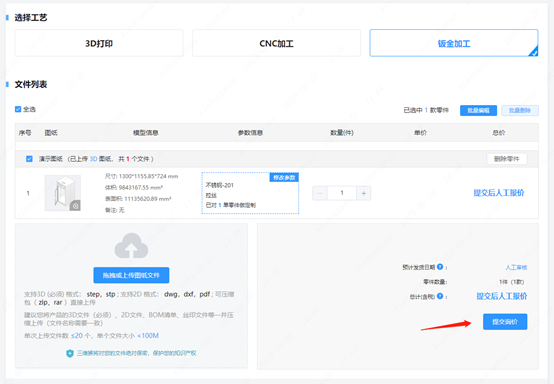This screenshot has width=554, height=384.
Task: Click the help icon beside 总计(含税)
Action: pos(440,296)
